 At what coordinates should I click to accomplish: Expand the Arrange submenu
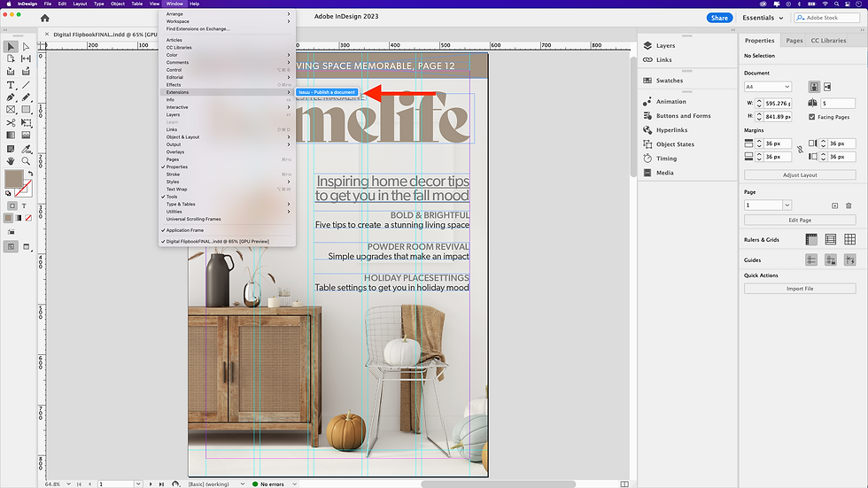point(227,14)
